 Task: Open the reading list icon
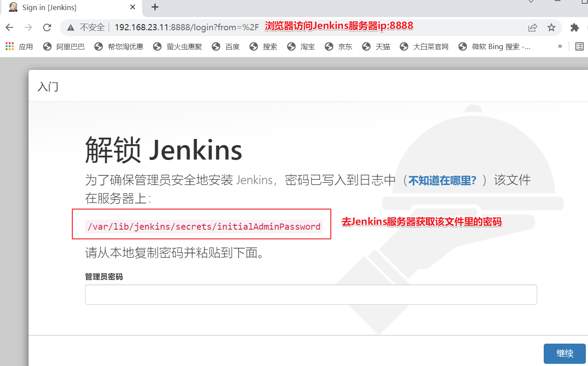click(579, 46)
